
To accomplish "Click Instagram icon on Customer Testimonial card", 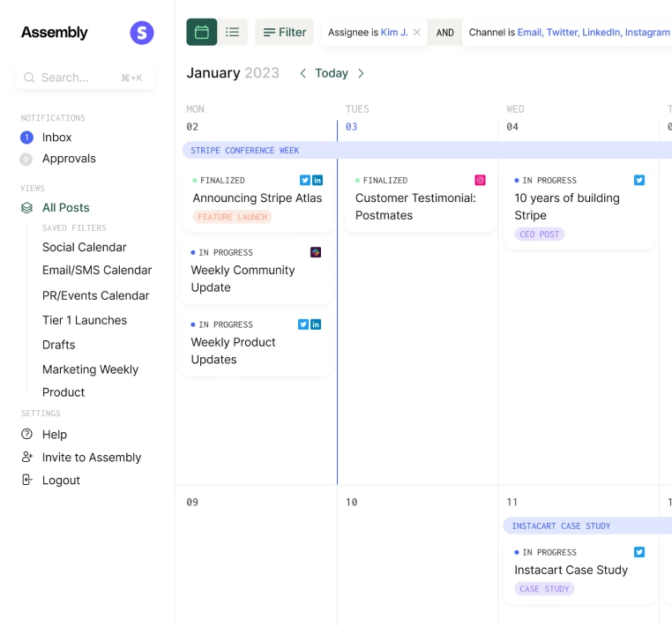I will 480,180.
